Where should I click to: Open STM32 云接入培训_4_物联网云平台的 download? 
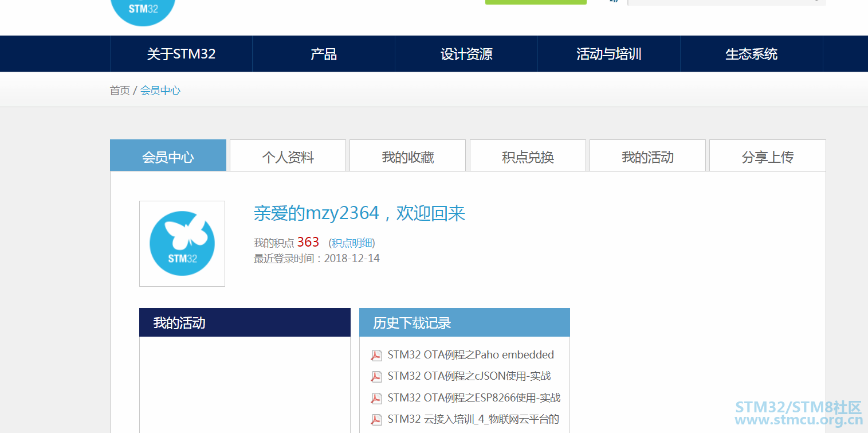coord(473,419)
